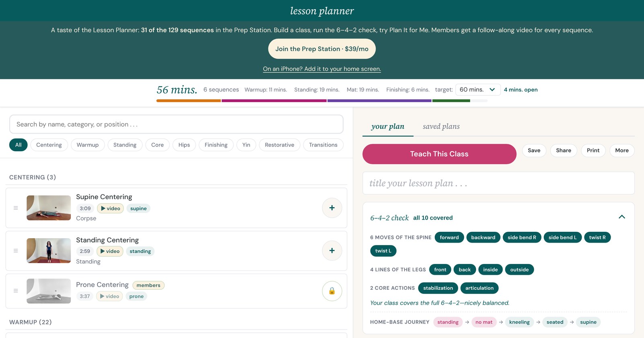Switch to the saved plans tab

point(441,126)
